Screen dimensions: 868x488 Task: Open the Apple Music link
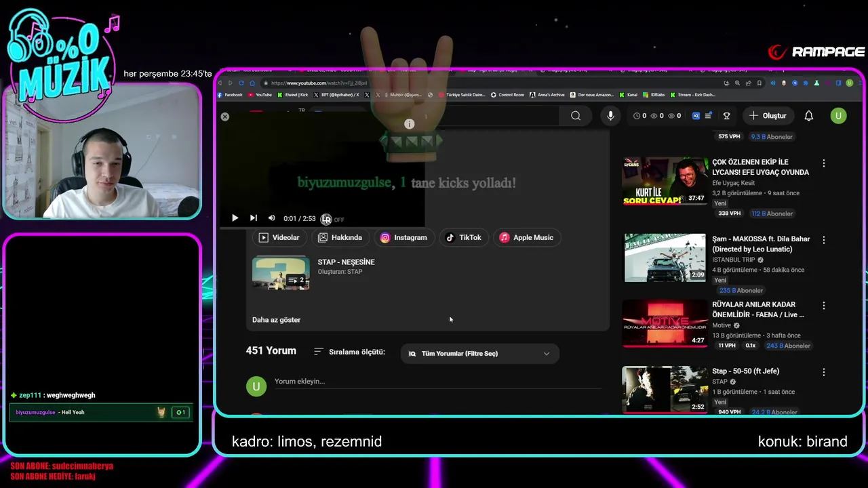pyautogui.click(x=527, y=238)
